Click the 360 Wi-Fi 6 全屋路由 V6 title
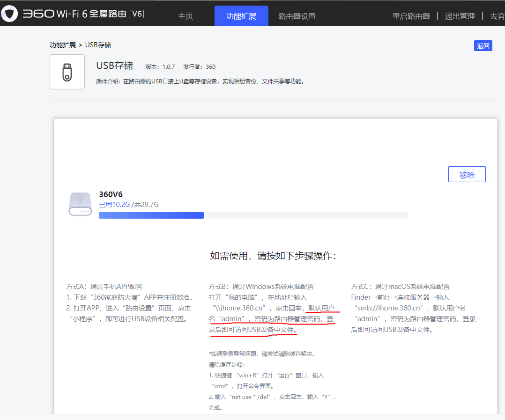The height and width of the screenshot is (420, 505). tap(83, 14)
